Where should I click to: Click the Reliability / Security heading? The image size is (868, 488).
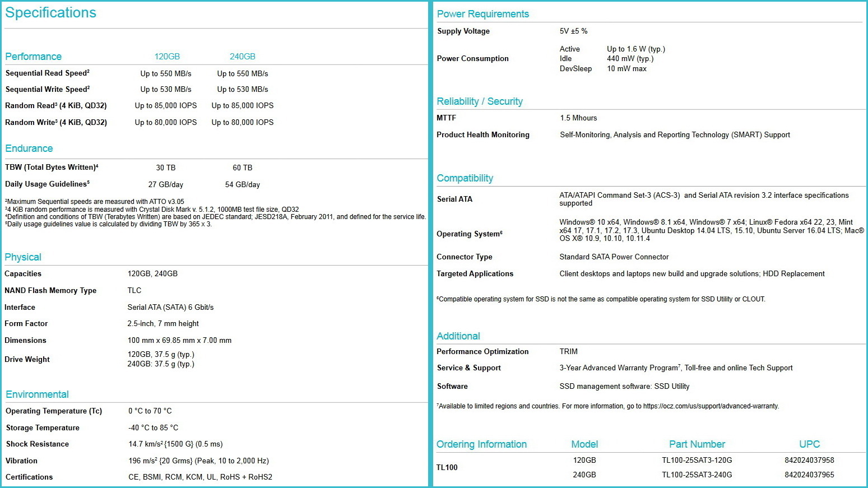480,101
